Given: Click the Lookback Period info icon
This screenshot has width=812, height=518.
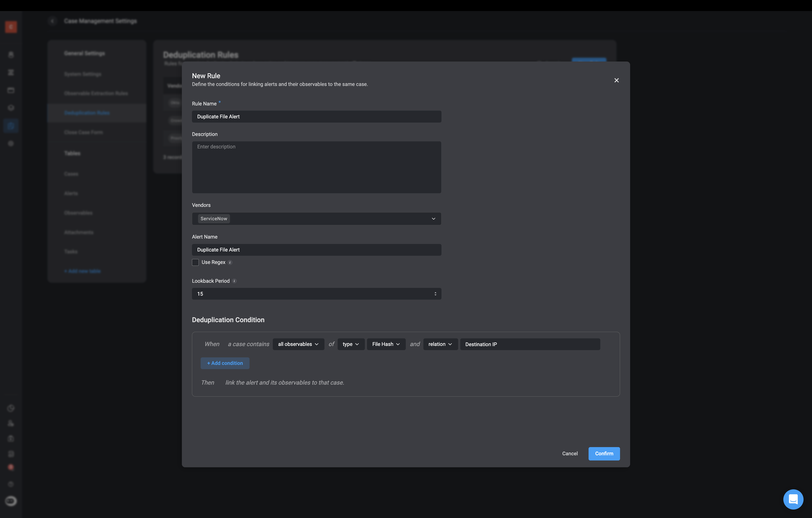Looking at the screenshot, I should coord(234,281).
